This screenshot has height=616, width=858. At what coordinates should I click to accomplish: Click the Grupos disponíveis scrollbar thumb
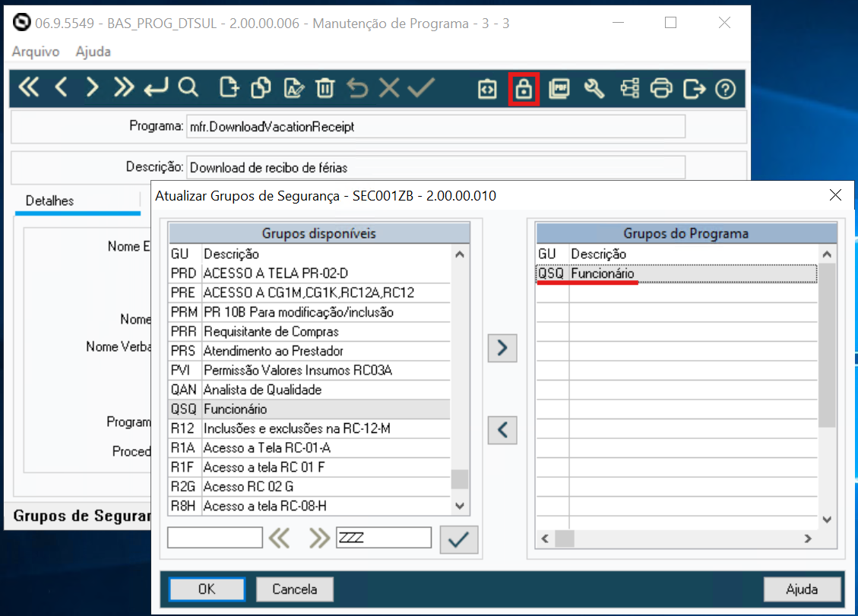pyautogui.click(x=460, y=479)
